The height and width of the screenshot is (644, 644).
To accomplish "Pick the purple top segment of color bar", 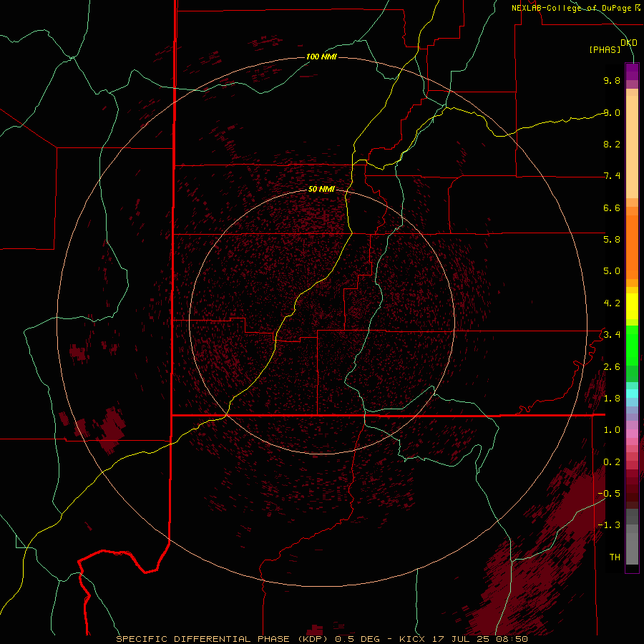I will tap(632, 72).
